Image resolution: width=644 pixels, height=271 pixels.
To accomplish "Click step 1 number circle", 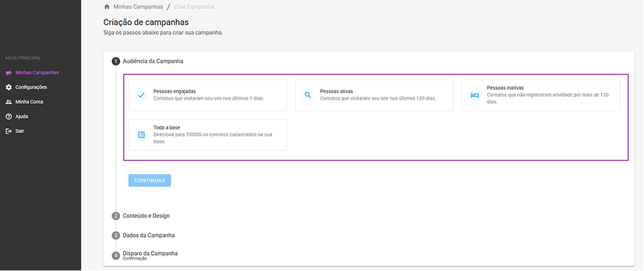I will (x=116, y=61).
